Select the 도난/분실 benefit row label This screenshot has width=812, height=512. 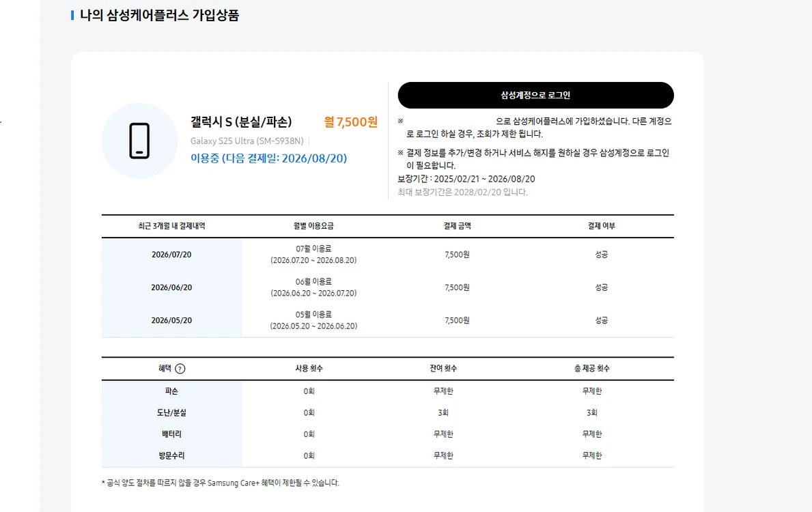click(x=171, y=413)
